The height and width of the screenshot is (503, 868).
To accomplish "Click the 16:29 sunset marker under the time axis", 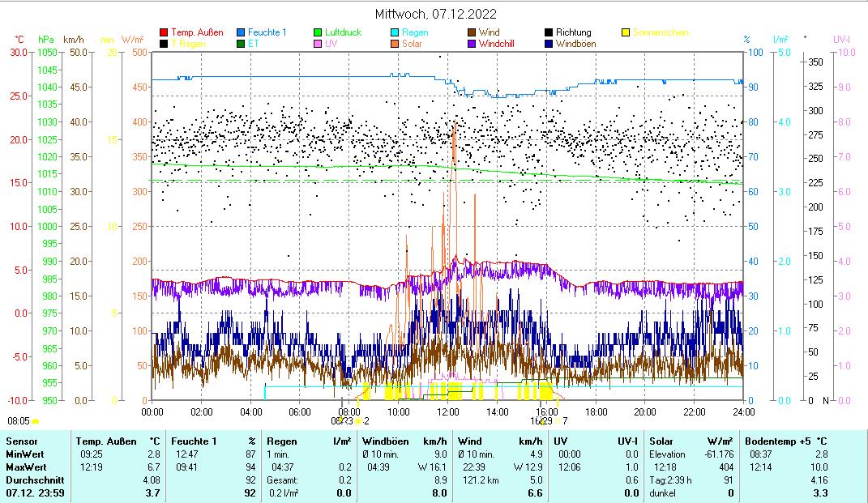I will tap(541, 420).
